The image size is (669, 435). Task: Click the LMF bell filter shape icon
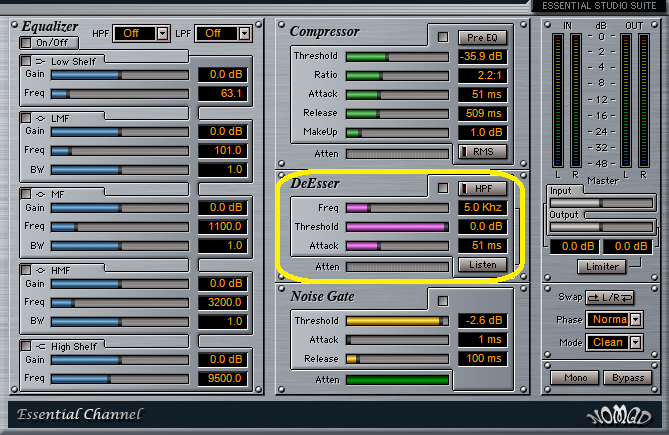coord(41,118)
